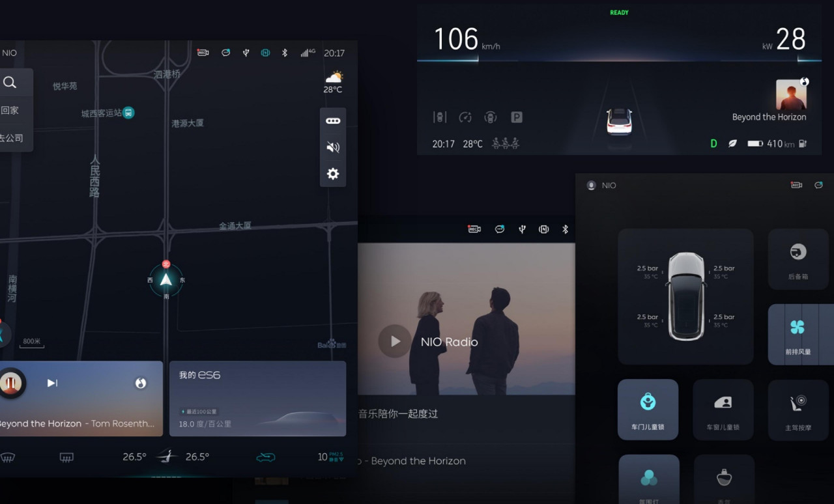Toggle the 主驾按摩 driver massage tile
Viewport: 834px width, 504px height.
(x=798, y=410)
